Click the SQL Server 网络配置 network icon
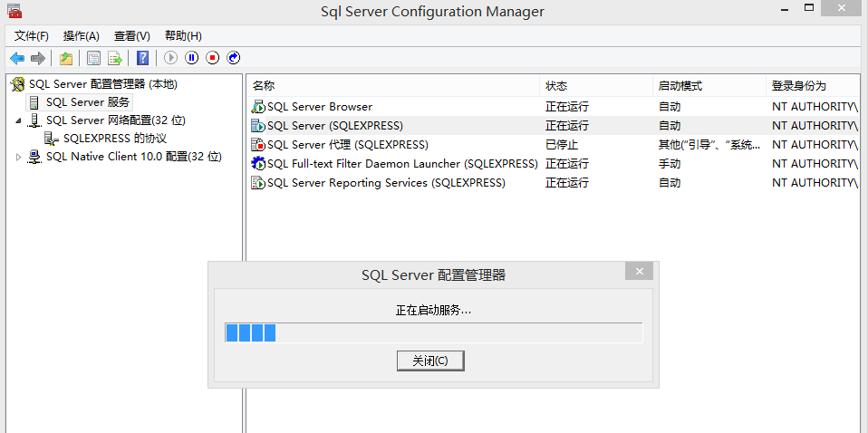 [x=34, y=120]
